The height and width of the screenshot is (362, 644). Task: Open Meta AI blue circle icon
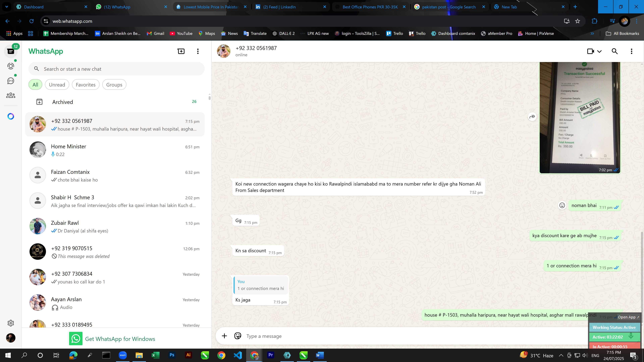tap(11, 116)
